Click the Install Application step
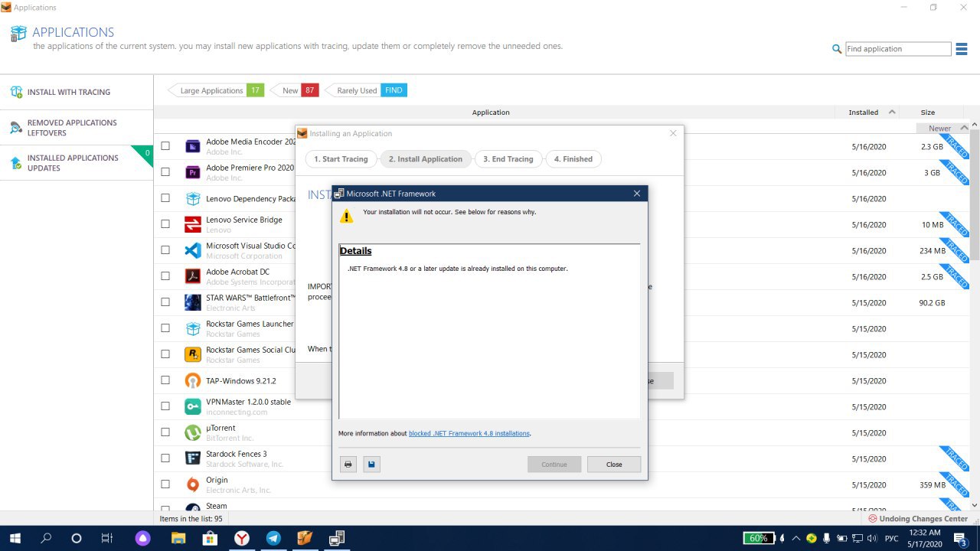Image resolution: width=980 pixels, height=551 pixels. (x=425, y=159)
